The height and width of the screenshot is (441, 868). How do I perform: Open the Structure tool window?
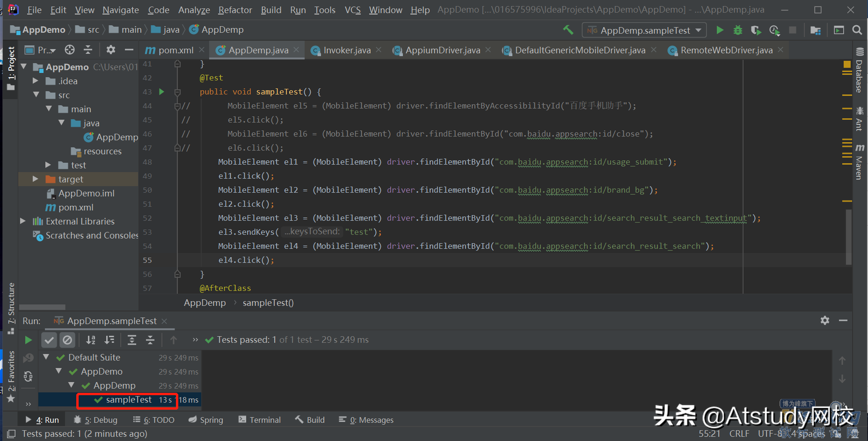coord(11,309)
